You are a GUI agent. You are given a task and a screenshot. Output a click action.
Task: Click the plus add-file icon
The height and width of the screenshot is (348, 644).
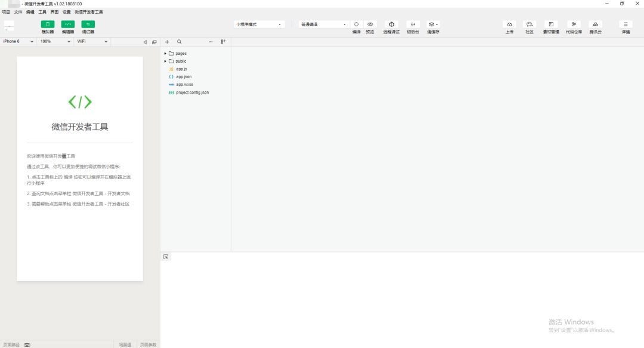coord(167,42)
